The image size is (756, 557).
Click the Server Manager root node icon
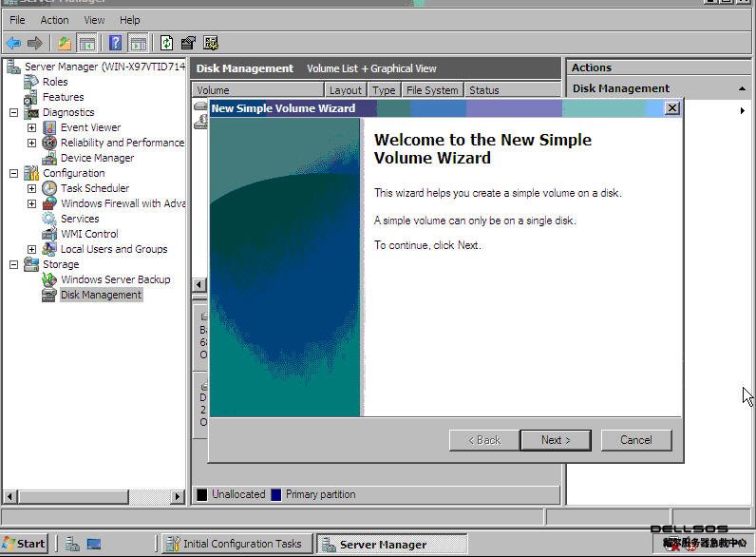coord(13,67)
